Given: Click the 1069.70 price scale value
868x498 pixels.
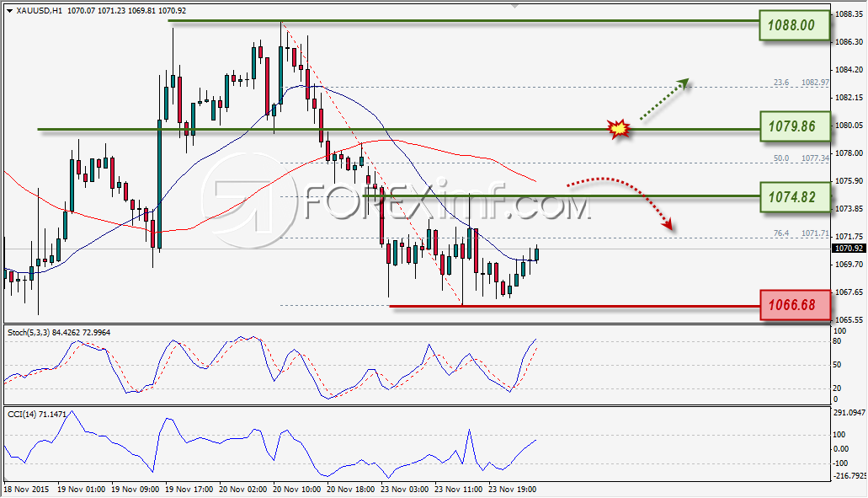Looking at the screenshot, I should point(849,265).
